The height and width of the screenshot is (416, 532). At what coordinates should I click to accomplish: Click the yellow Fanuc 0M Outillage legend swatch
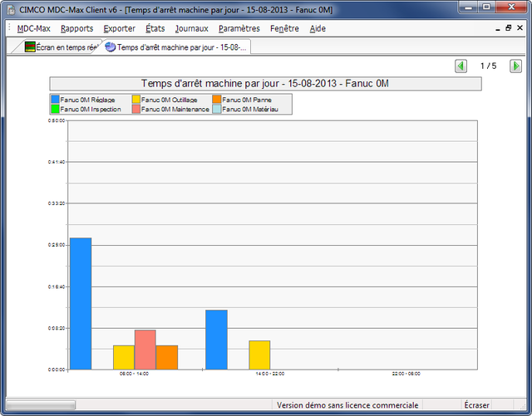point(136,100)
